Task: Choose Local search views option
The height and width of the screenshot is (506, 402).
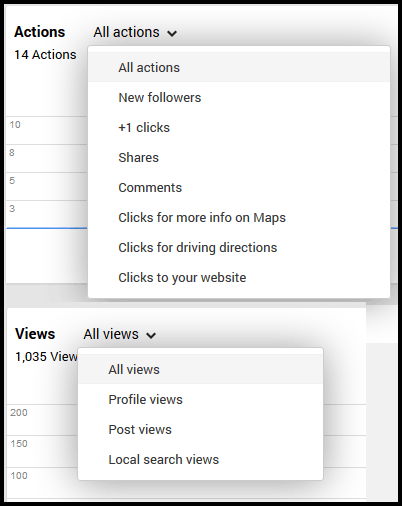Action: point(200,459)
